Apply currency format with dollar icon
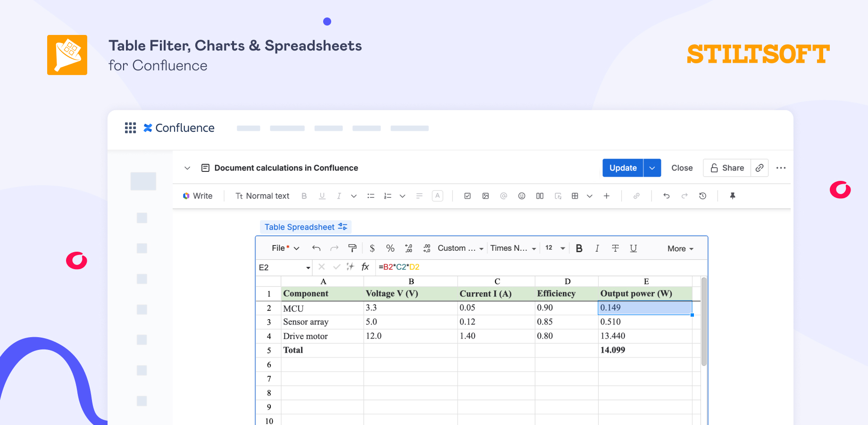 point(372,248)
